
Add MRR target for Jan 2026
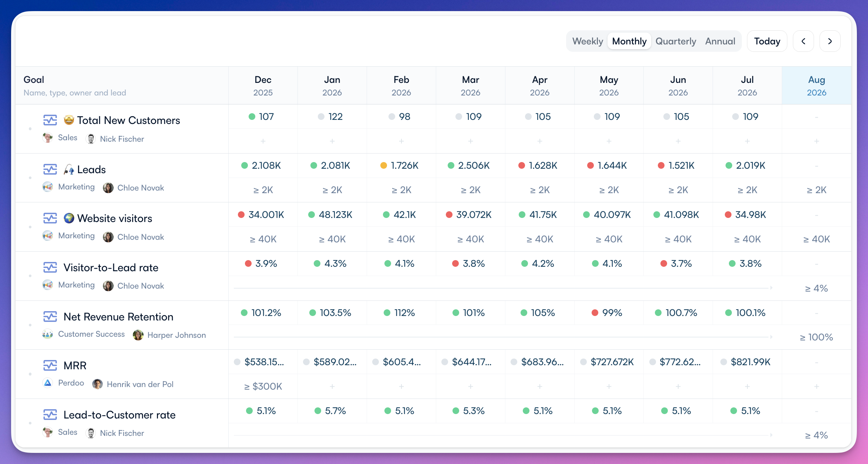(332, 386)
